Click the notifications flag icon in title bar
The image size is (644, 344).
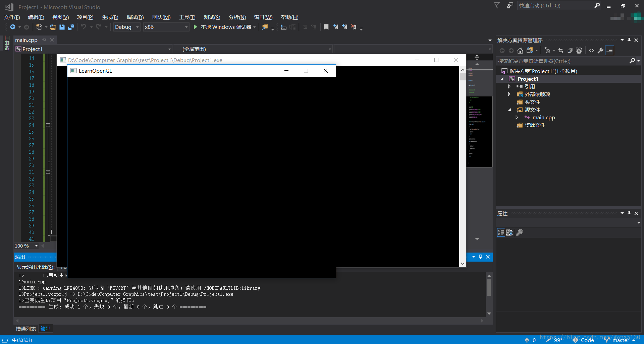click(497, 5)
